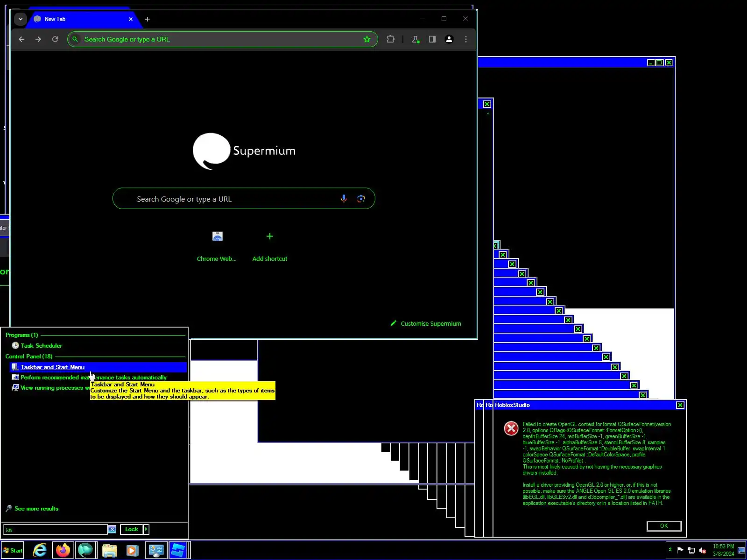Go forward using the browser forward arrow
Image resolution: width=747 pixels, height=560 pixels.
38,39
